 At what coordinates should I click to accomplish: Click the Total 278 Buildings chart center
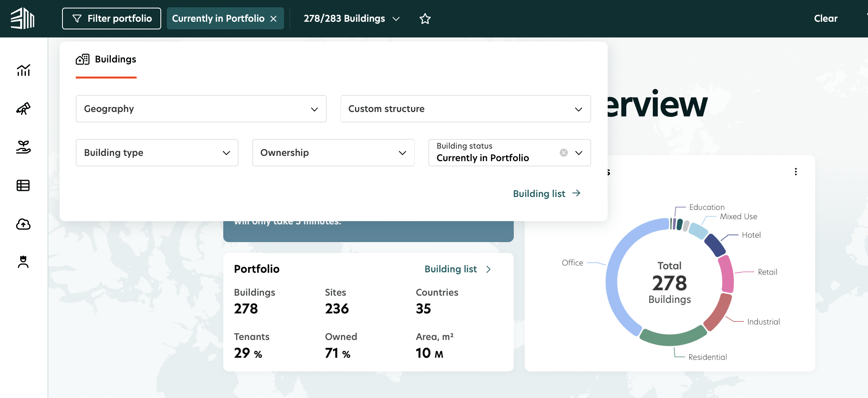click(x=670, y=283)
